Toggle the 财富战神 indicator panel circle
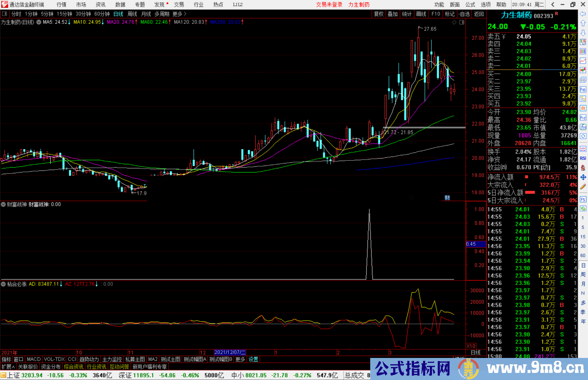The height and width of the screenshot is (380, 588). [x=3, y=204]
